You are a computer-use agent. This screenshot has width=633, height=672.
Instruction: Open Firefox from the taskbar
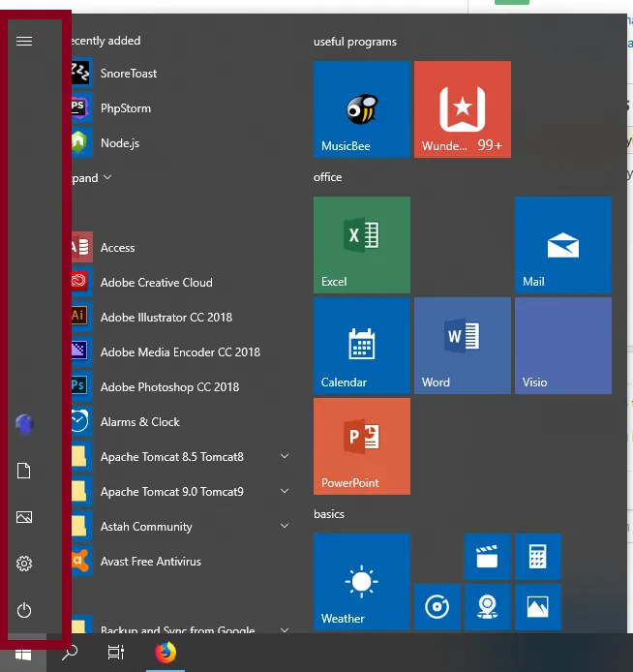click(166, 653)
